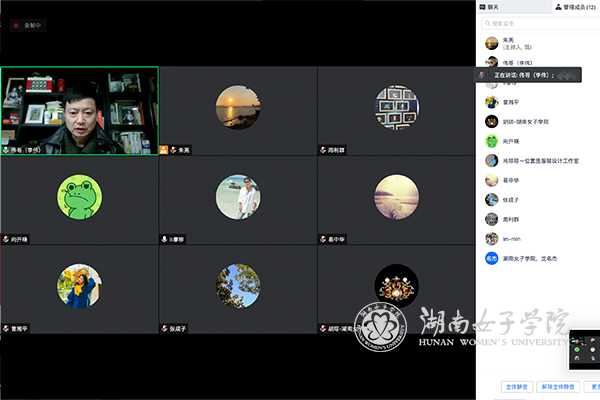Image resolution: width=600 pixels, height=400 pixels.
Task: Click the 周利群 name in member list
Action: 511,219
